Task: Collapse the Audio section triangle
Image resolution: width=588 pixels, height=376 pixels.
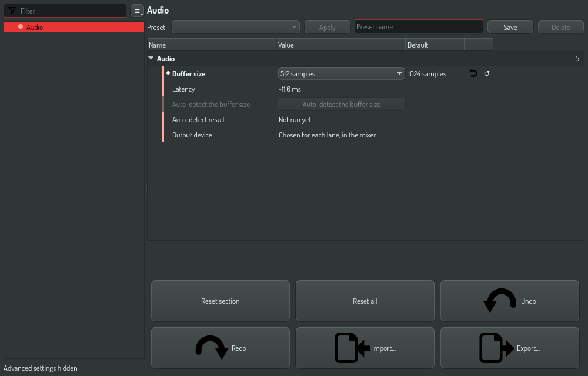Action: (151, 58)
